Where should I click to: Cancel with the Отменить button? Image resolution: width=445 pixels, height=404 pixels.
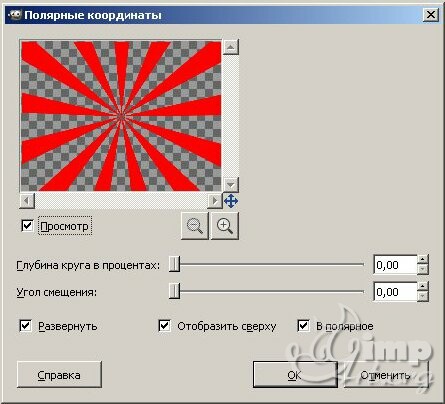point(386,375)
